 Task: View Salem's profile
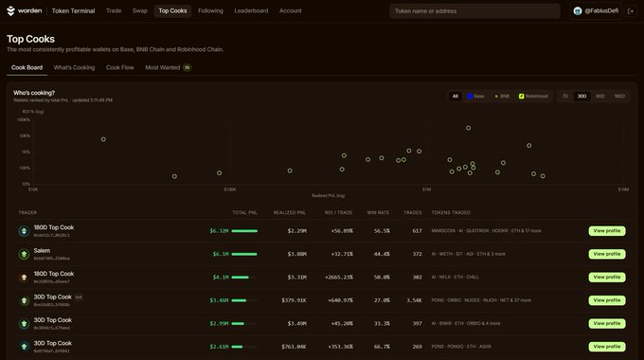click(x=607, y=254)
